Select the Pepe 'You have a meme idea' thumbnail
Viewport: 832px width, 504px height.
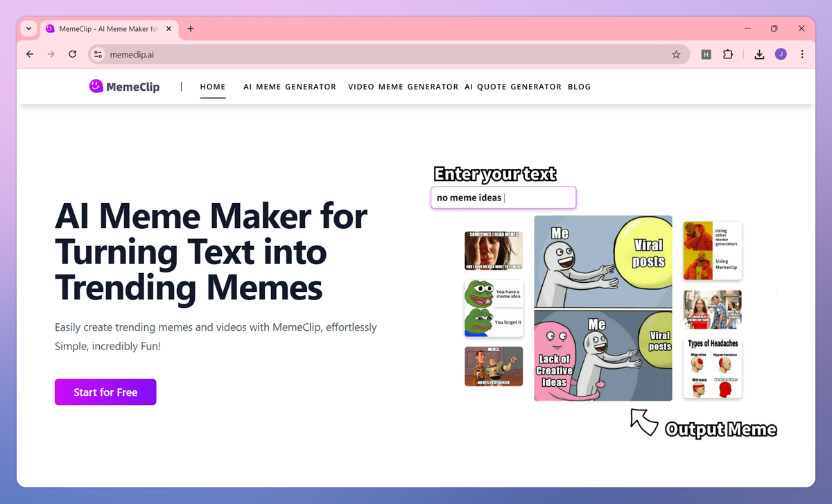(494, 308)
